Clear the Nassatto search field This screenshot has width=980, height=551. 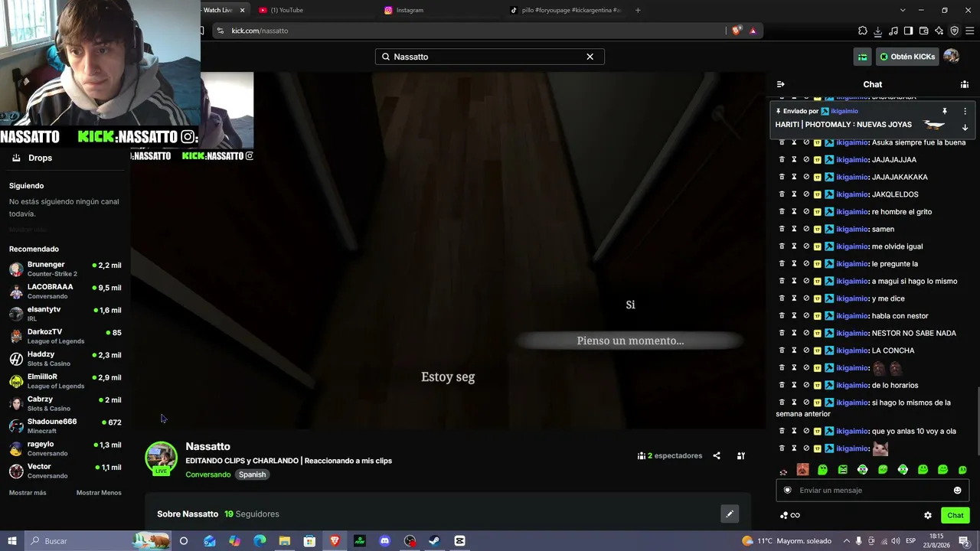(x=590, y=57)
